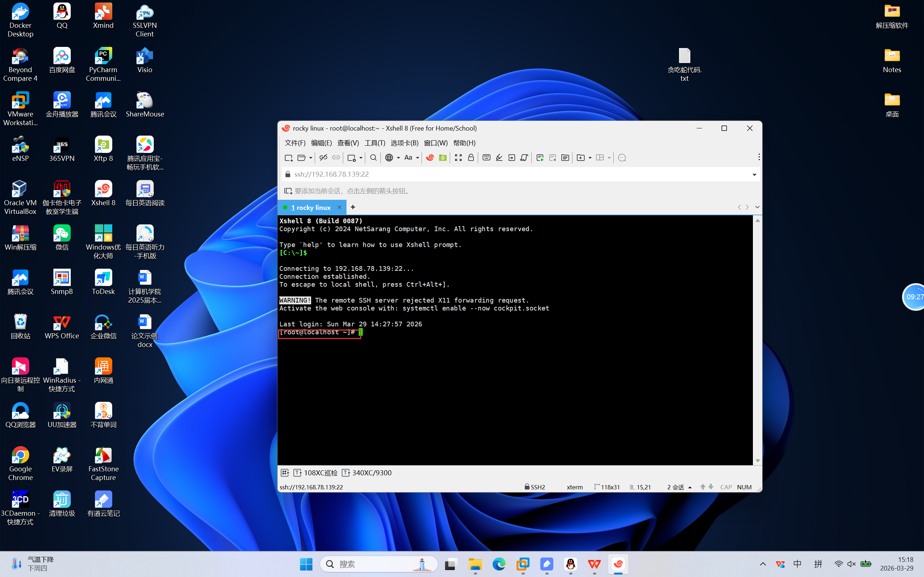
Task: Click the 340XC/9300 quick command button
Action: tap(371, 472)
